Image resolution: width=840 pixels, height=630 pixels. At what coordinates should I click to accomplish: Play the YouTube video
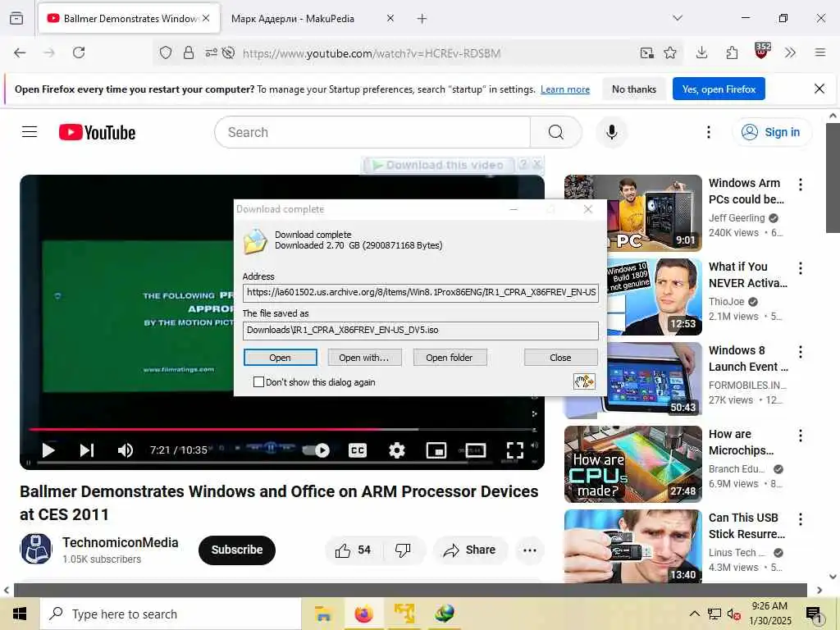tap(48, 450)
